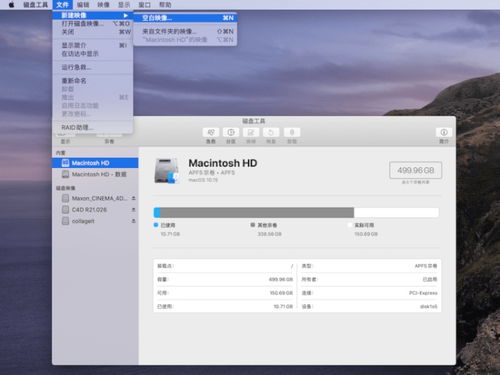Click the 499.96 GB capacity box
Screen dimensions: 500x375
tap(416, 170)
